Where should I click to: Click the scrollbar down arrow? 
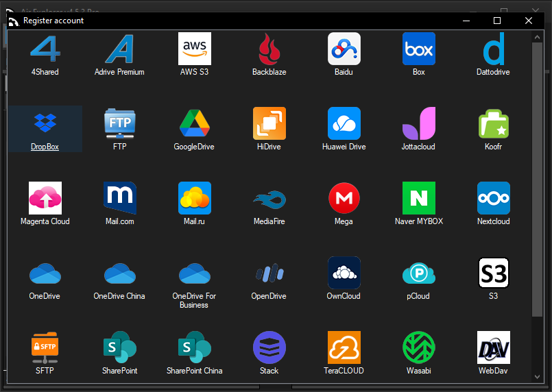(x=537, y=377)
